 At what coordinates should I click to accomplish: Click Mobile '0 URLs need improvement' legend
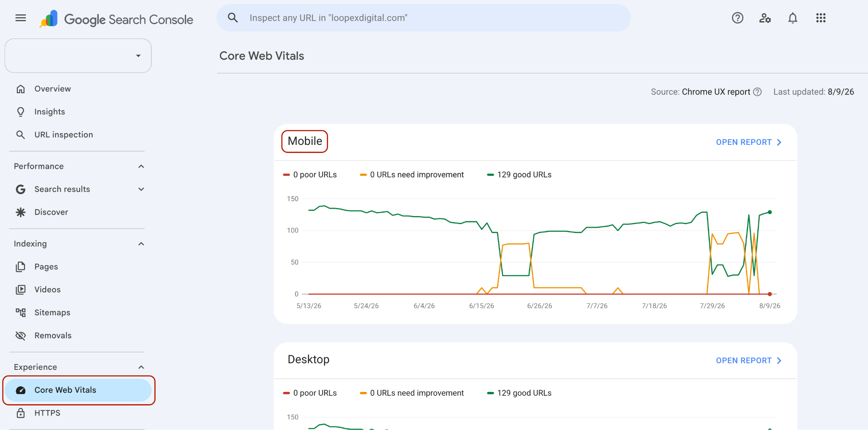point(412,175)
